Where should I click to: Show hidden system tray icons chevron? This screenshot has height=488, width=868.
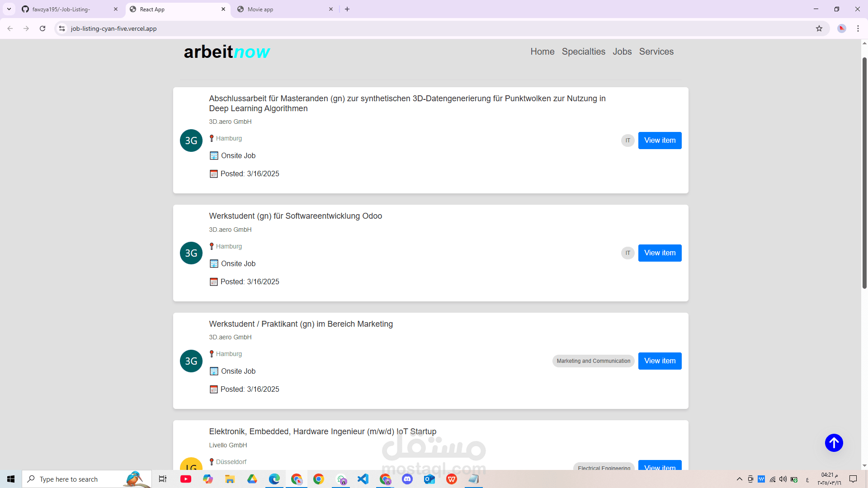click(x=739, y=479)
